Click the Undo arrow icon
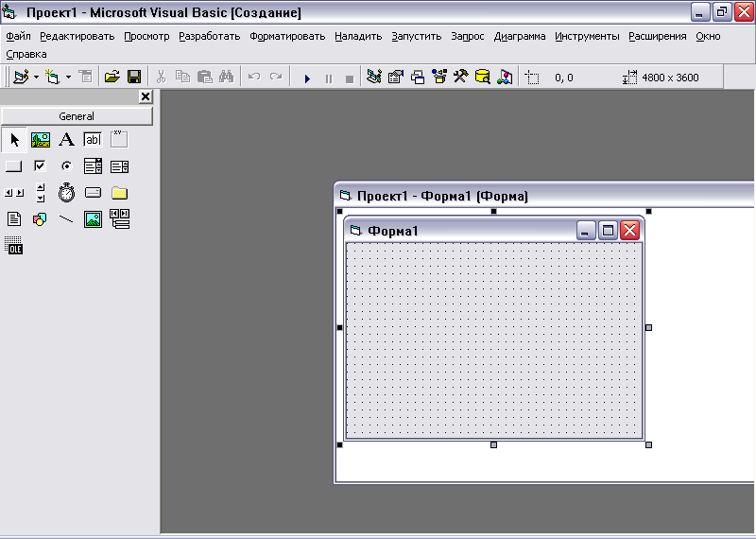756x539 pixels. coord(254,77)
